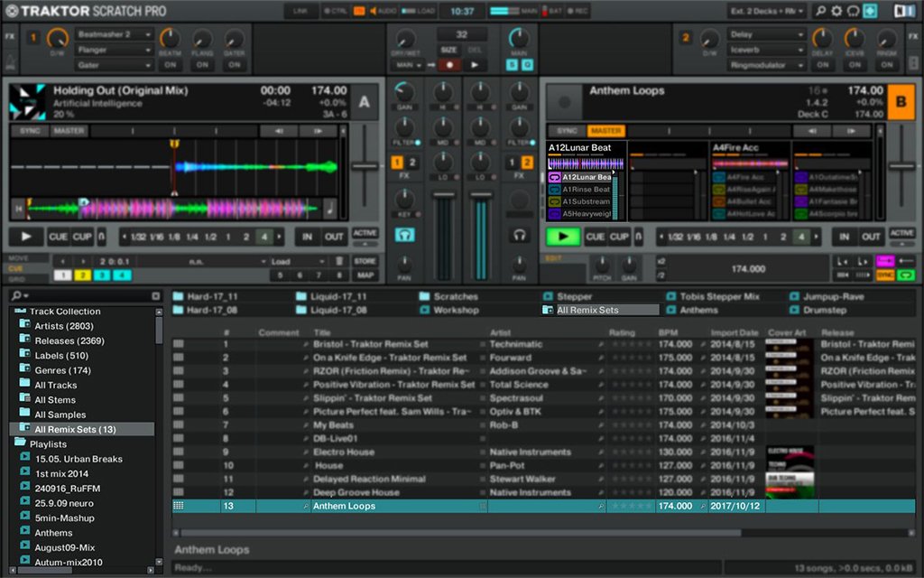The image size is (924, 578).
Task: Toggle the Gater effect ON button
Action: pos(234,65)
